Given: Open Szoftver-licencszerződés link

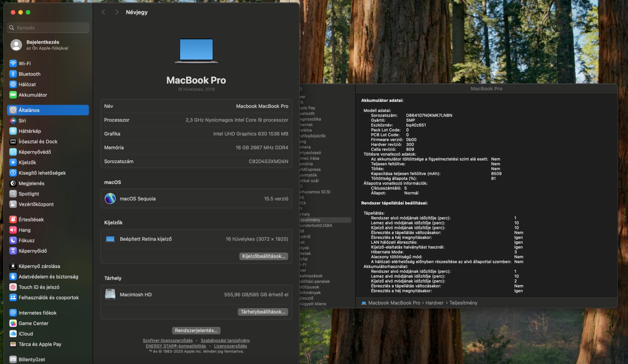Looking at the screenshot, I should tap(168, 340).
